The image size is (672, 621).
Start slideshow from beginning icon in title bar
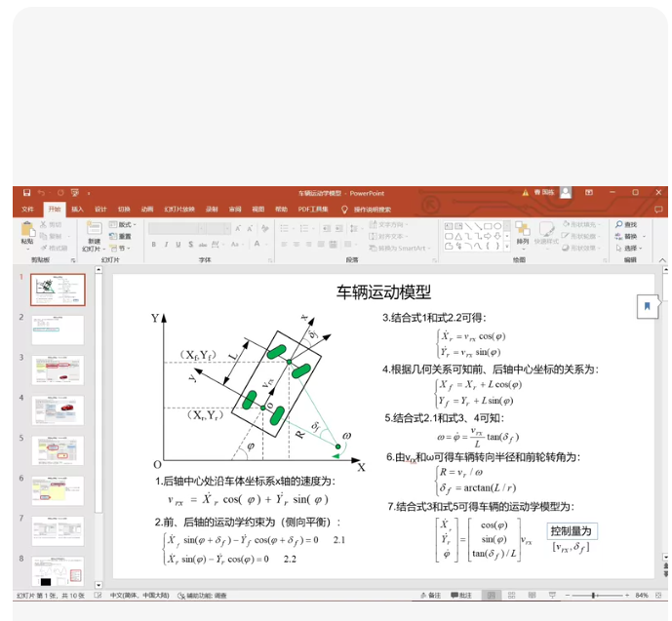tap(75, 193)
